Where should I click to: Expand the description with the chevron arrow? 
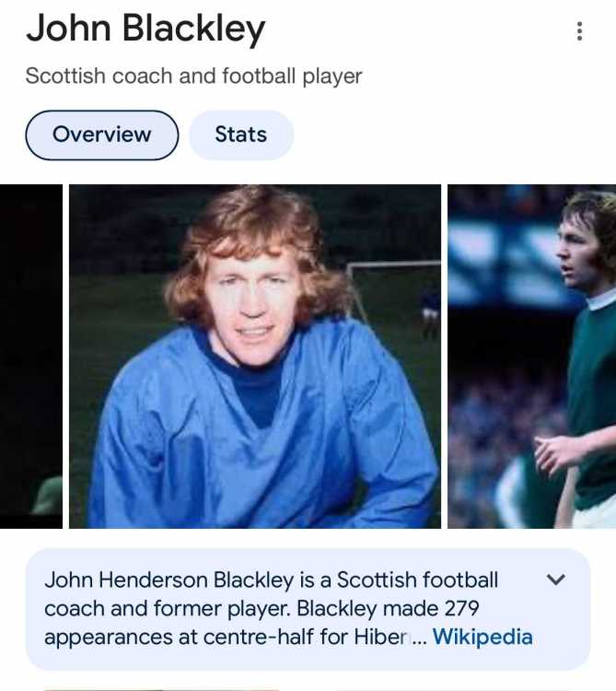coord(555,580)
